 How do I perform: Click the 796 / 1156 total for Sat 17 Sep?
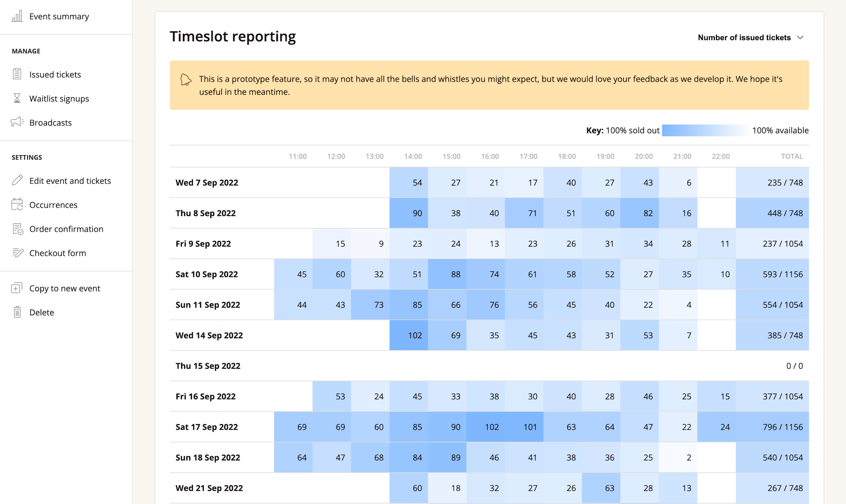783,427
